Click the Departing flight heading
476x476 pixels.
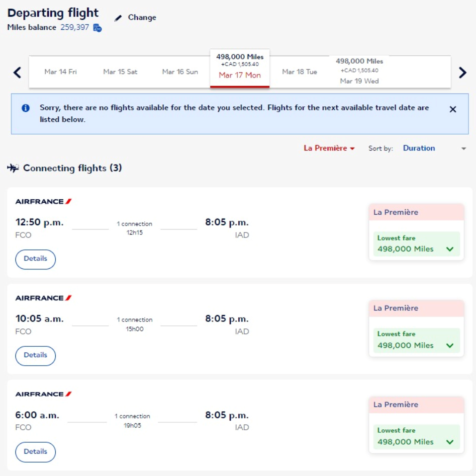(x=53, y=13)
